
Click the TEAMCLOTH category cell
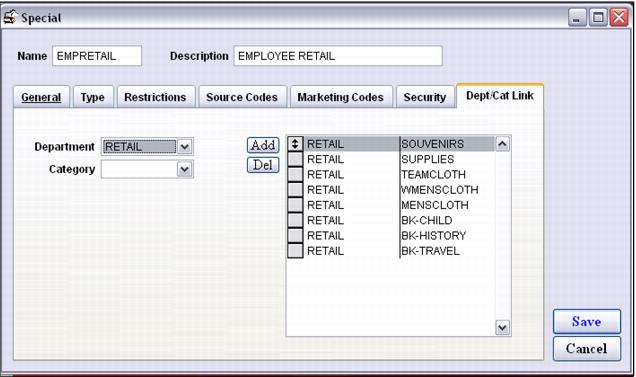447,174
